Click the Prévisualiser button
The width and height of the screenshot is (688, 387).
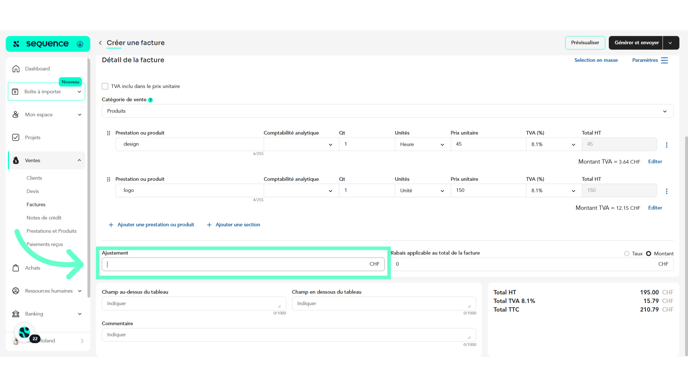[x=585, y=43]
